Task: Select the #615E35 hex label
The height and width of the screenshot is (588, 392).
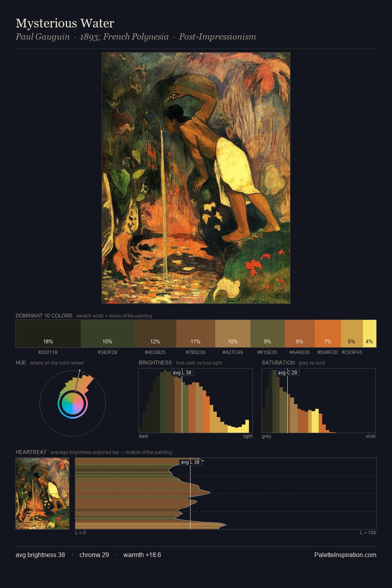Action: pos(267,352)
